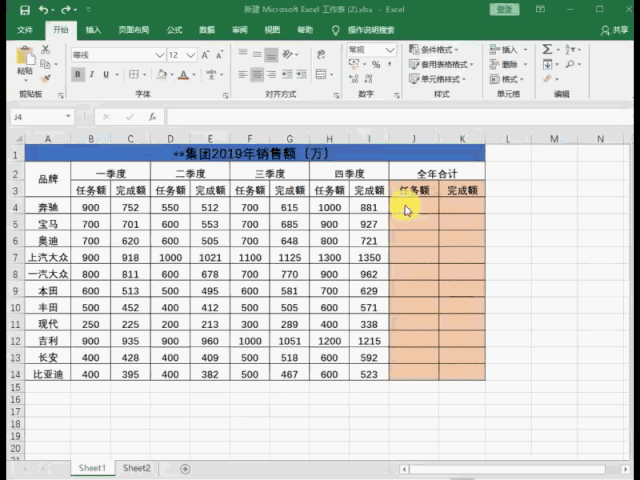Click the increase indent icon
The width and height of the screenshot is (640, 480).
coord(301,74)
